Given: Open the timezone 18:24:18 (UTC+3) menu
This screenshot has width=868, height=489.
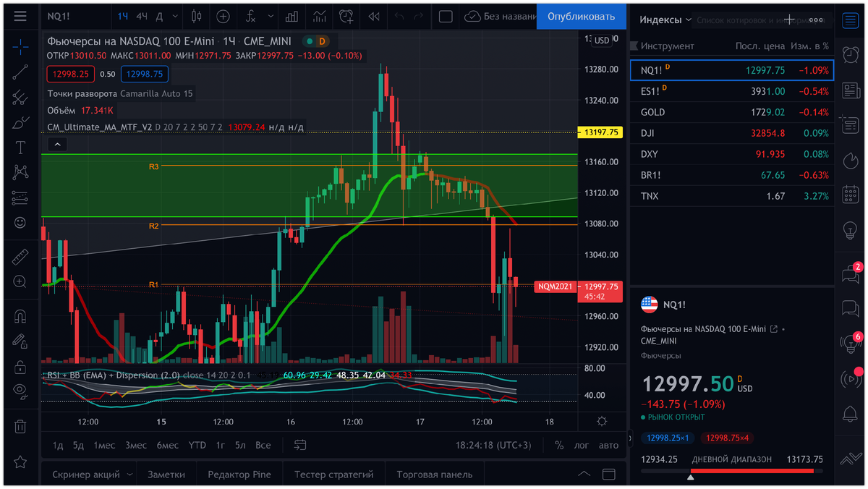Looking at the screenshot, I should [x=494, y=445].
